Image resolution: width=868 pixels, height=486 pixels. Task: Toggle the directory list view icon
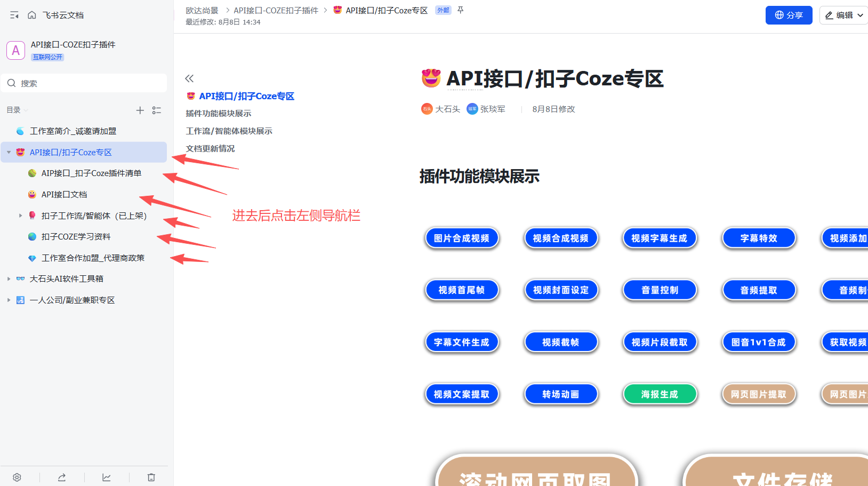click(x=157, y=110)
